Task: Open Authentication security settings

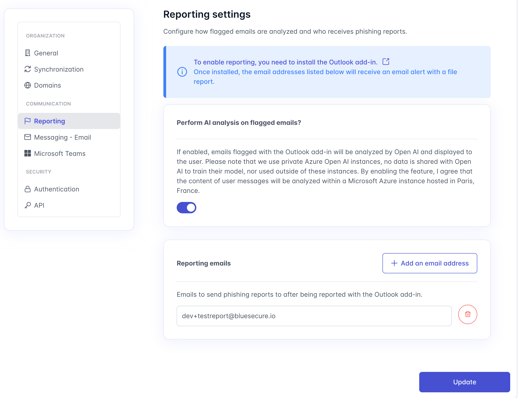Action: [69, 189]
